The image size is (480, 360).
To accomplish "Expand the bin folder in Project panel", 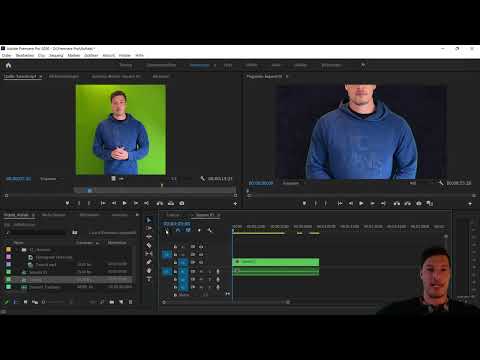I will coord(17,250).
